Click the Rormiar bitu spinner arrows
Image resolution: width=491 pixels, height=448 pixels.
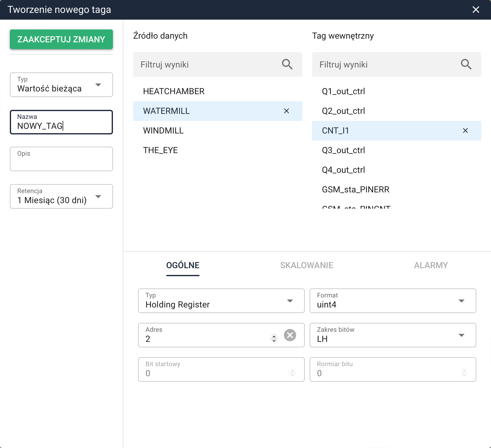click(464, 373)
